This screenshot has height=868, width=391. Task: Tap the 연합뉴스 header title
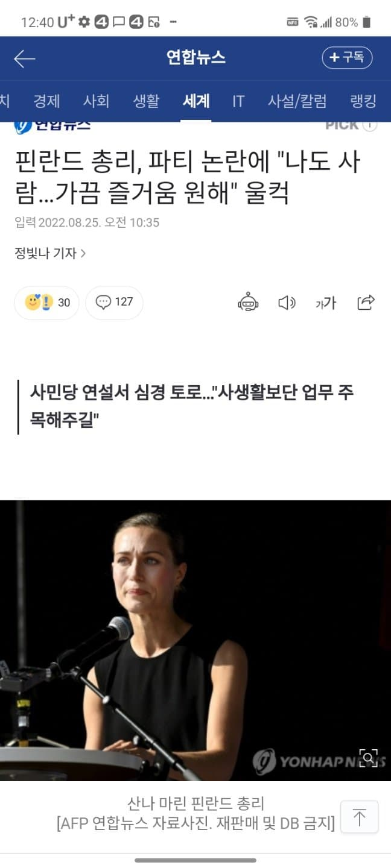[x=195, y=58]
